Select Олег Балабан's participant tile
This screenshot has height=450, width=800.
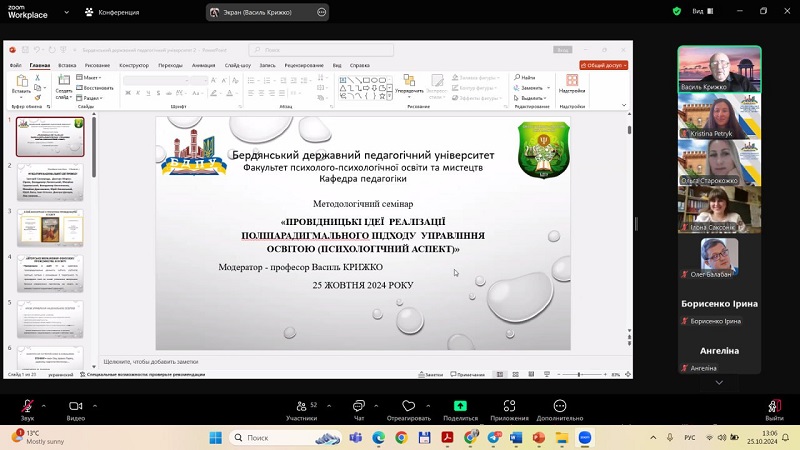pyautogui.click(x=719, y=258)
